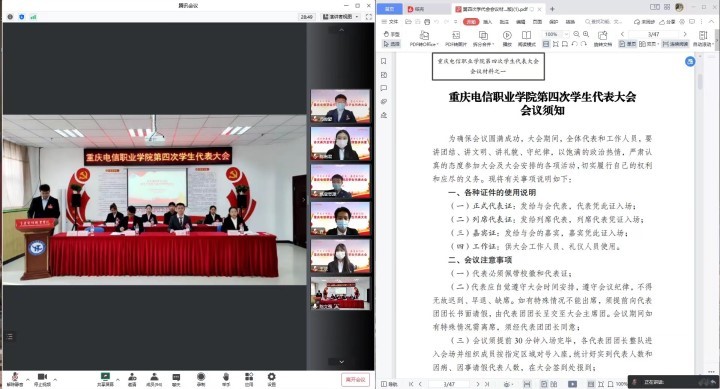Viewport: 720px width, 389px height.
Task: Unmute the microphone in meeting toolbar
Action: 14,379
